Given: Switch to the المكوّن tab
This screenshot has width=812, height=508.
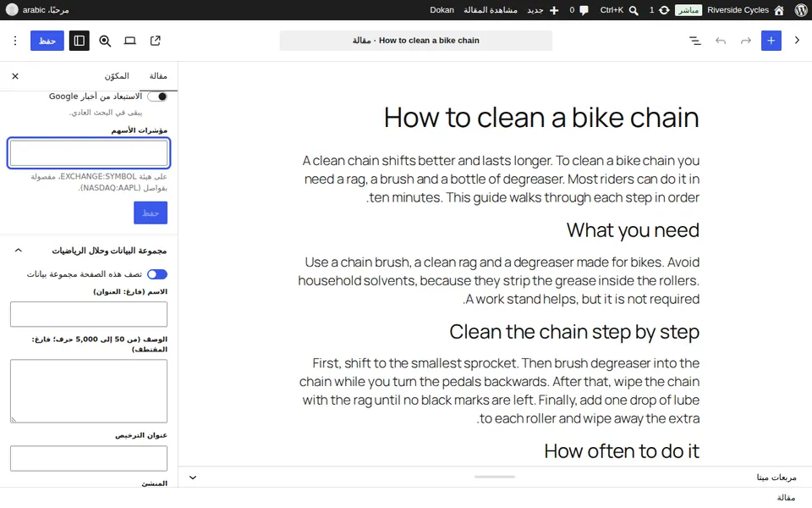Looking at the screenshot, I should [x=117, y=76].
